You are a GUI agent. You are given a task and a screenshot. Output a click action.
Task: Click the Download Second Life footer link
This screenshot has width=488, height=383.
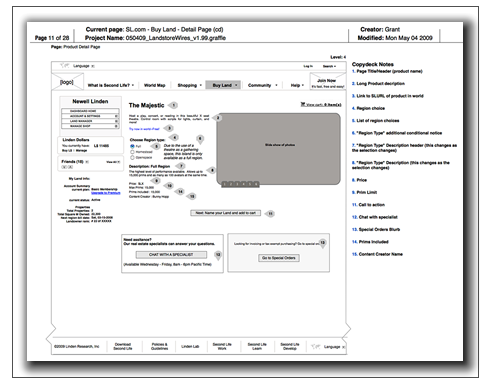click(x=123, y=346)
